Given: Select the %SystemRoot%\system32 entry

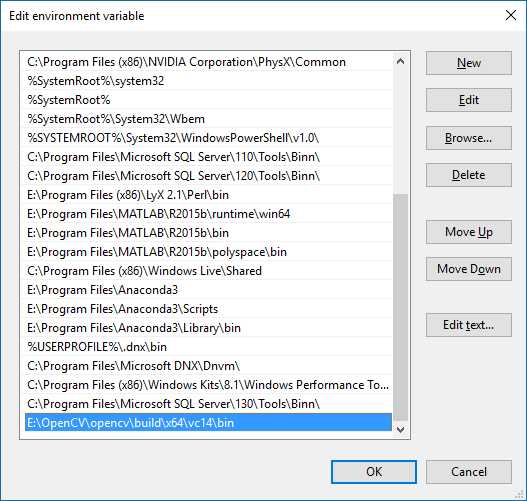Looking at the screenshot, I should (208, 81).
